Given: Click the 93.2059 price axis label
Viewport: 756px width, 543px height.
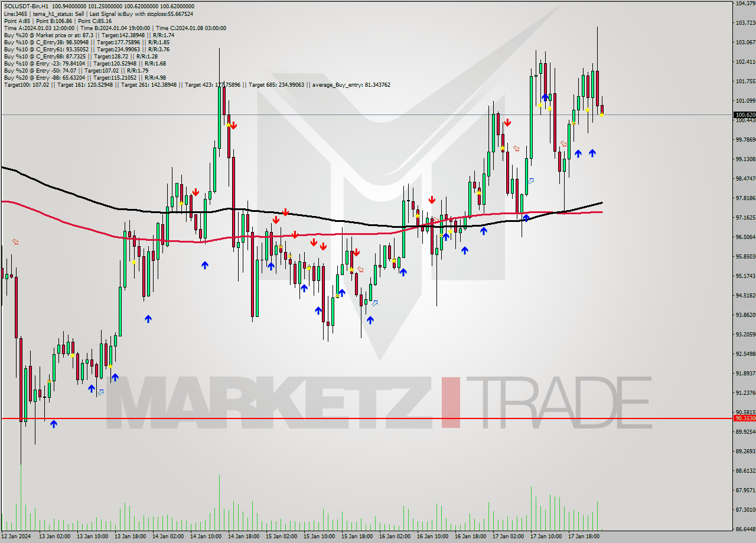Looking at the screenshot, I should 745,334.
